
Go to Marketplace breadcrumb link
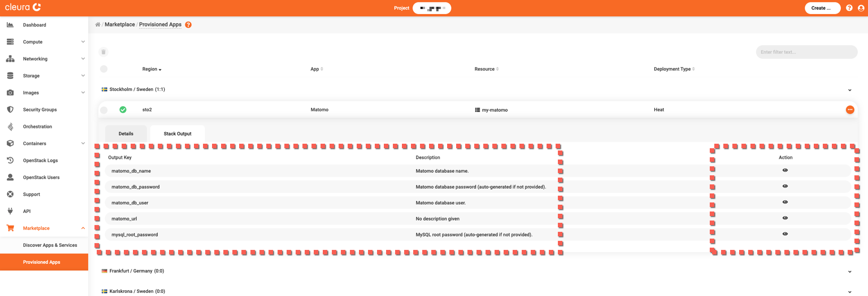pyautogui.click(x=120, y=25)
